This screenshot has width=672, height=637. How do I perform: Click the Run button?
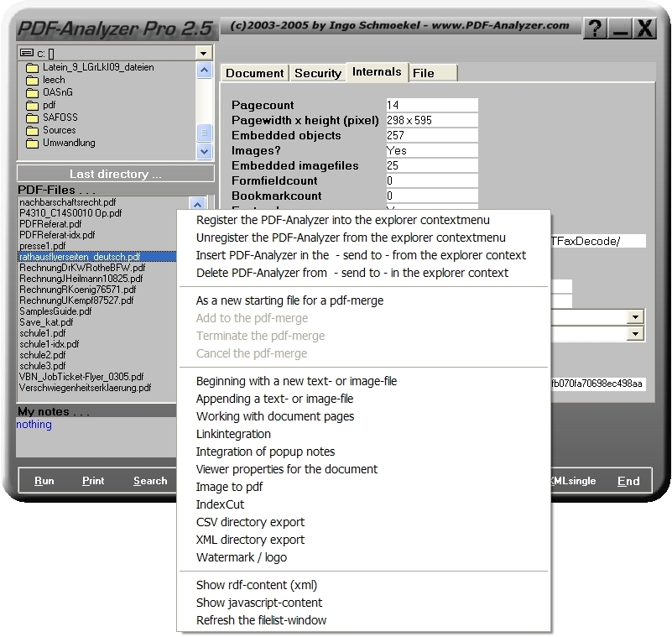click(x=44, y=481)
